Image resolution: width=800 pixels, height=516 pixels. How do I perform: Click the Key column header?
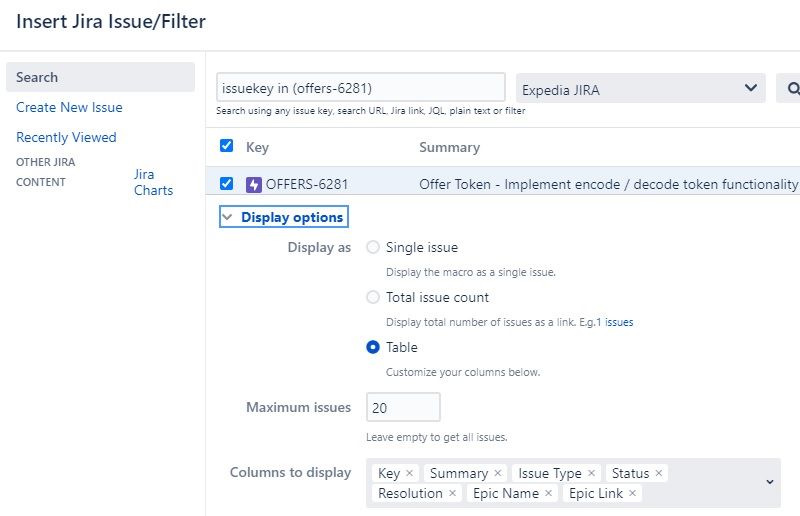point(257,148)
